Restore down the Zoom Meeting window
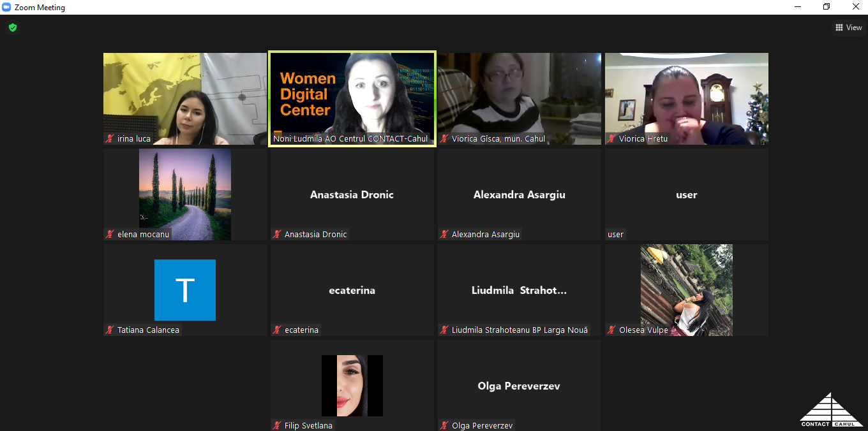The height and width of the screenshot is (431, 868). coord(826,7)
